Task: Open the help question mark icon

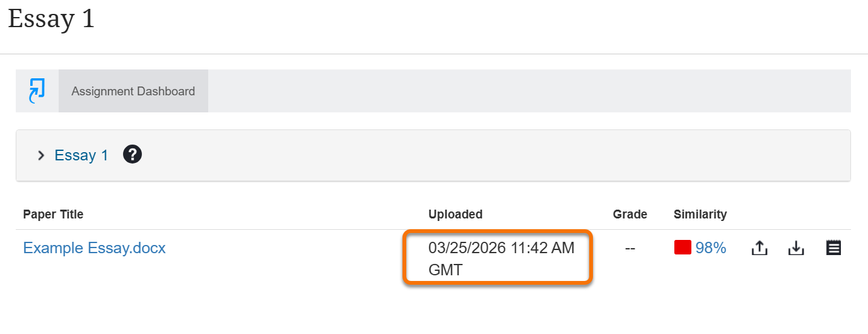Action: 132,155
